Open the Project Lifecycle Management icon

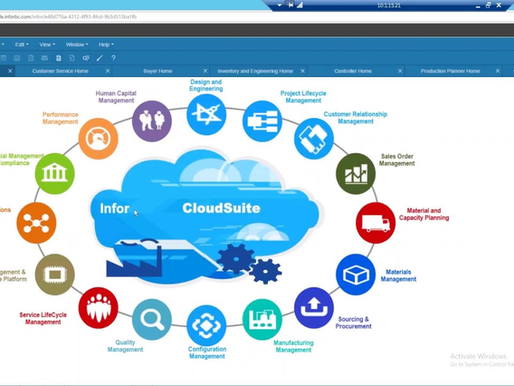262,121
